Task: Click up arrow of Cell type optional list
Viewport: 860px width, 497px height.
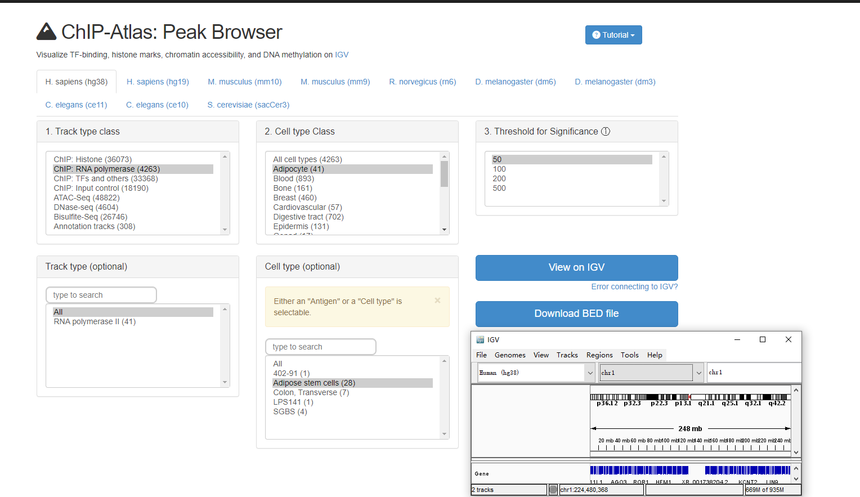Action: [444, 361]
